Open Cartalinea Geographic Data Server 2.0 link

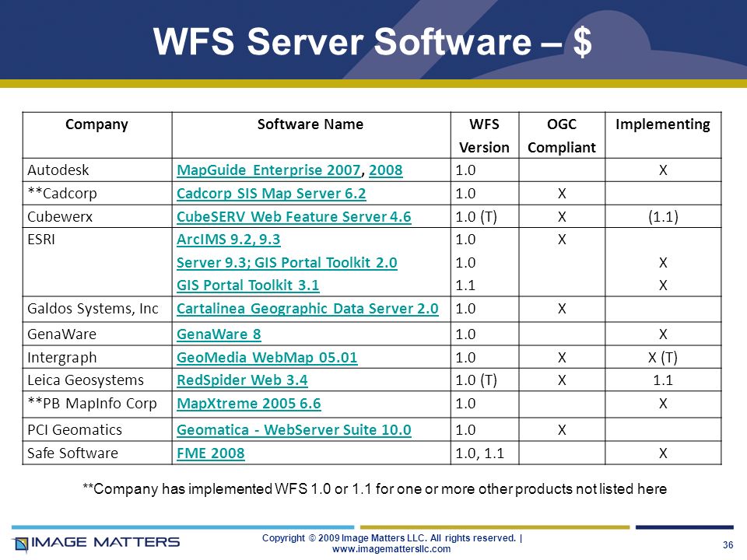pyautogui.click(x=307, y=309)
